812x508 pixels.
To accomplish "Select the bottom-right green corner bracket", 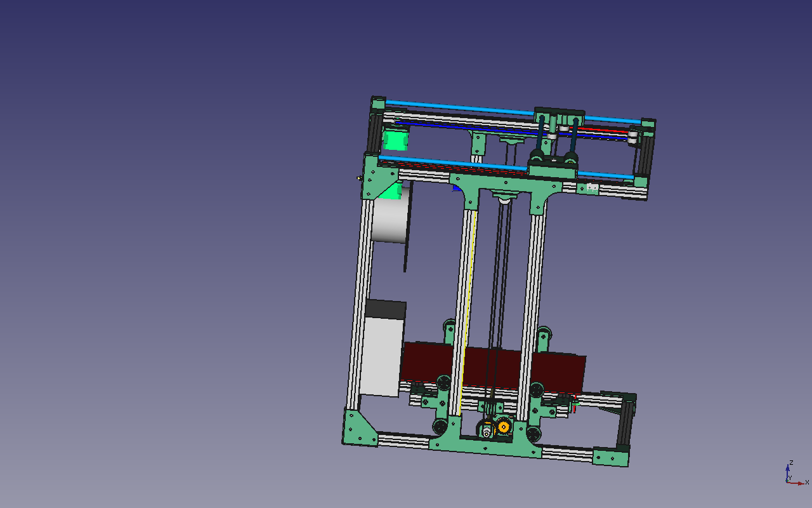I will tap(610, 457).
